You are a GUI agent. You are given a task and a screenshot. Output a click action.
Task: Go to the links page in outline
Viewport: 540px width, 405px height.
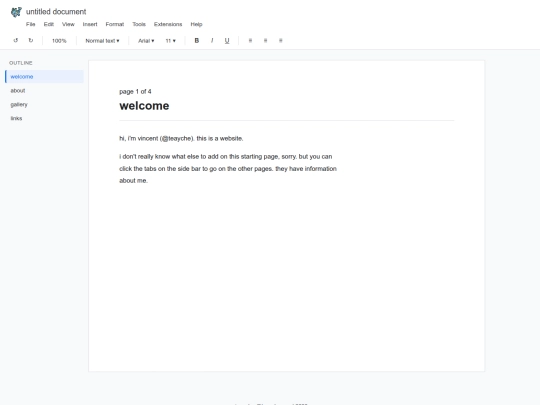pyautogui.click(x=44, y=118)
